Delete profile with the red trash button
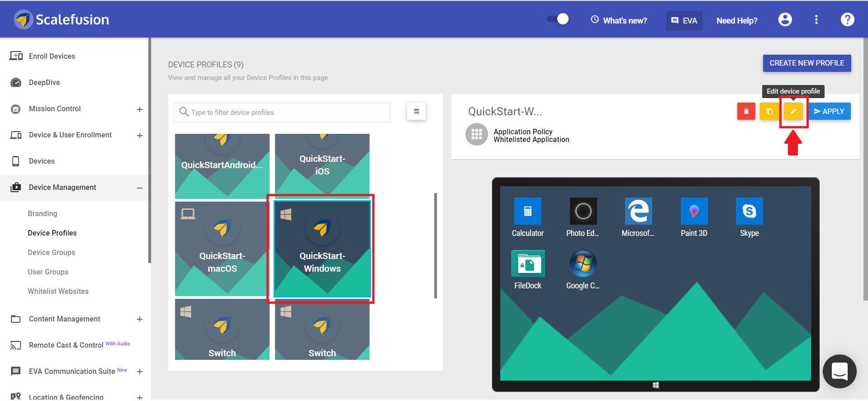The width and height of the screenshot is (868, 401). [746, 111]
